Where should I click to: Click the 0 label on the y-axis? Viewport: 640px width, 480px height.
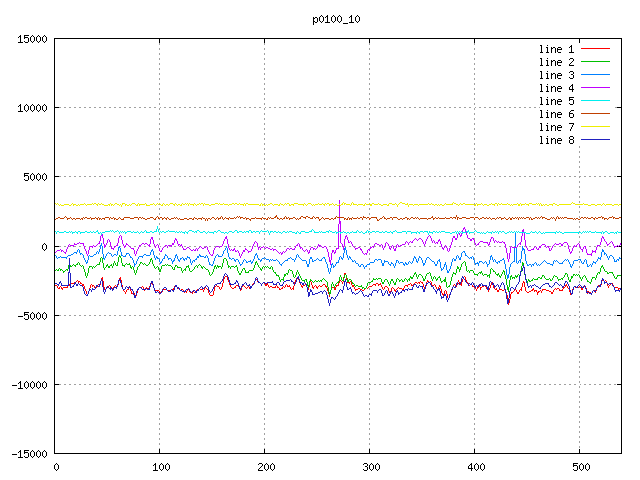pos(46,247)
